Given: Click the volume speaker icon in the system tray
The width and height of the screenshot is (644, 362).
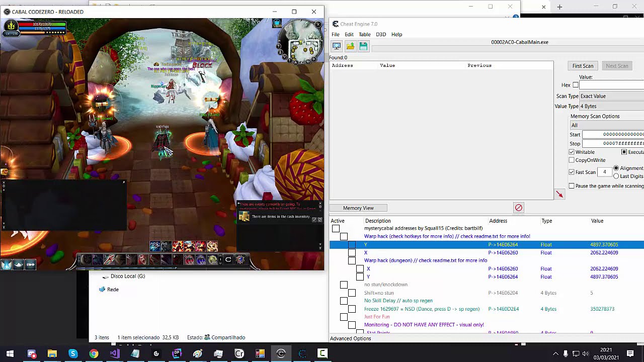Looking at the screenshot, I should [585, 354].
